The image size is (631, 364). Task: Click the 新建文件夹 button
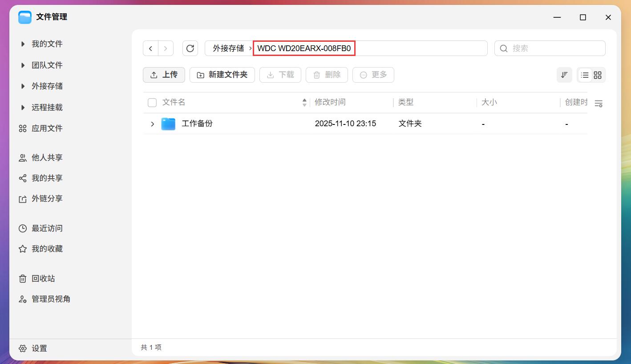[x=222, y=75]
